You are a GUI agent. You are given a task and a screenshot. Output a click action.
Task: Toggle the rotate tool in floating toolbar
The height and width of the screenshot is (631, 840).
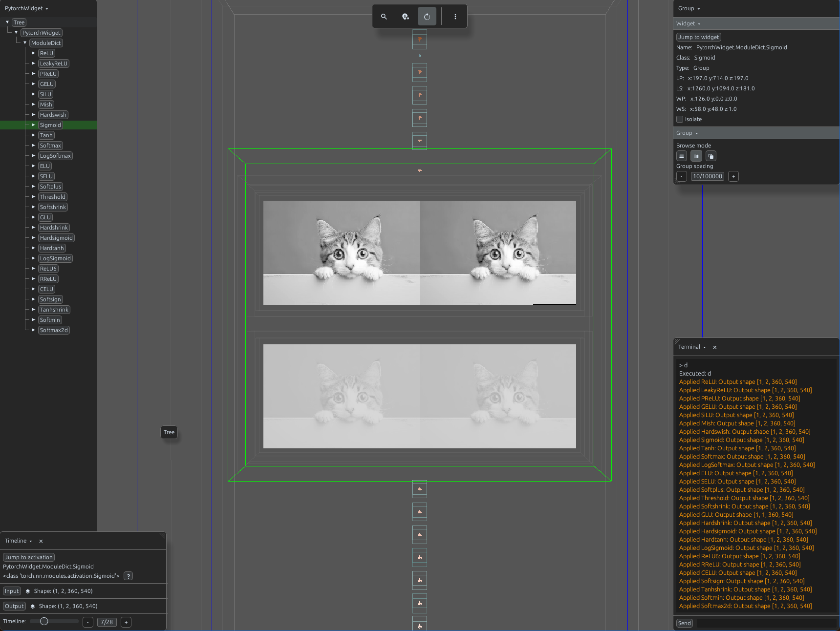[x=427, y=17]
